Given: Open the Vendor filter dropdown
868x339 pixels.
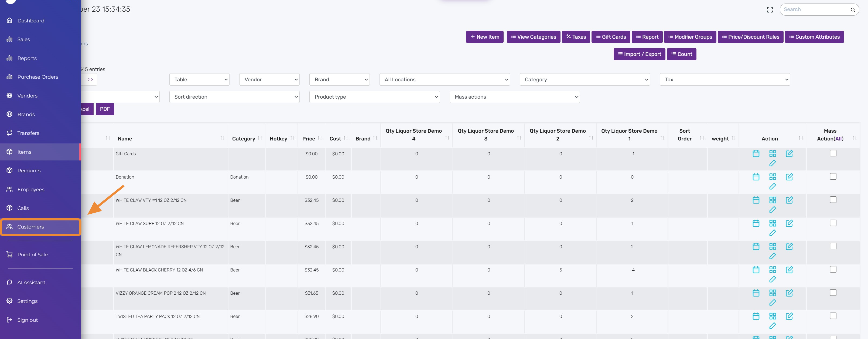Looking at the screenshot, I should pyautogui.click(x=269, y=80).
